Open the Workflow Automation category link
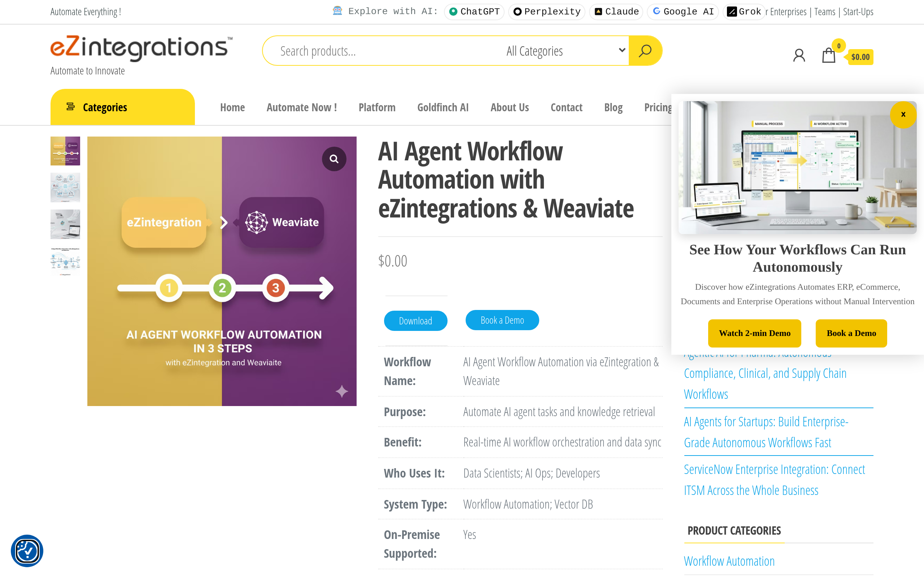 (x=729, y=561)
